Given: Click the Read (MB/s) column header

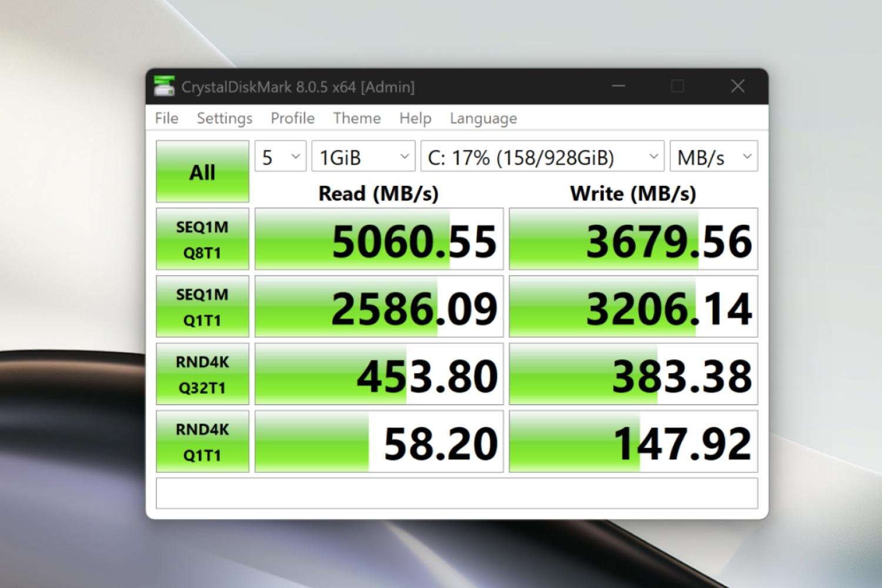Looking at the screenshot, I should pyautogui.click(x=379, y=193).
